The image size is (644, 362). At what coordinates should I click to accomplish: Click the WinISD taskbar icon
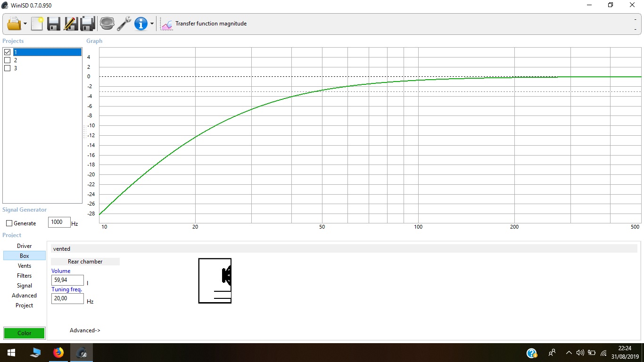[x=82, y=353]
